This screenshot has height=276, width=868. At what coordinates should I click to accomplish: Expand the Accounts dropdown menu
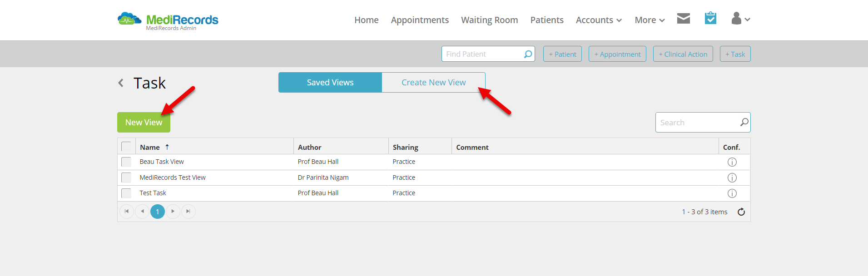click(x=599, y=20)
